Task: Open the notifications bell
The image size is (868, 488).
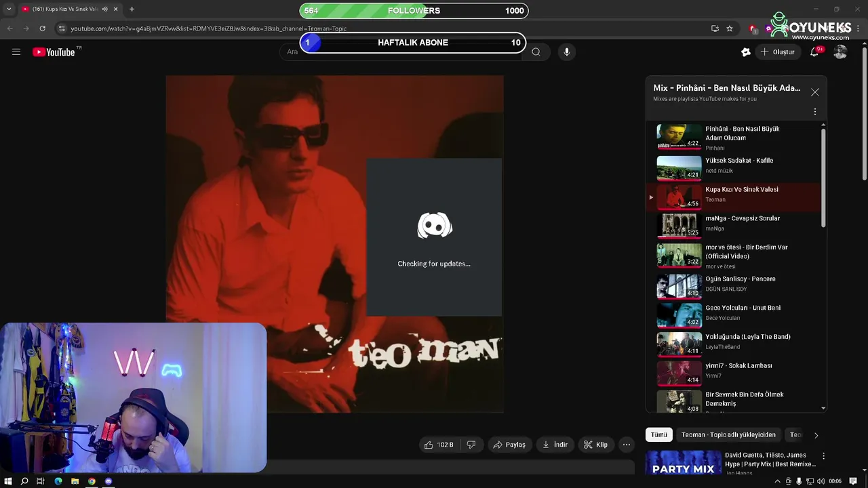Action: pyautogui.click(x=814, y=52)
